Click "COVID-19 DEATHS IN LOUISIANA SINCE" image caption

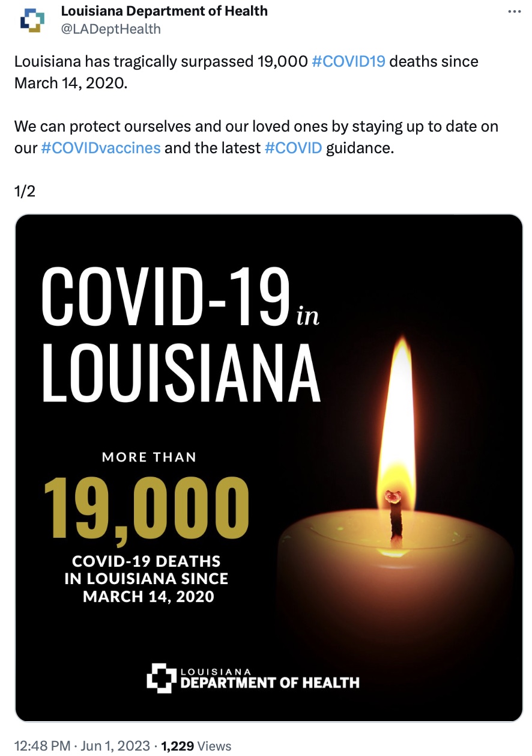point(147,570)
